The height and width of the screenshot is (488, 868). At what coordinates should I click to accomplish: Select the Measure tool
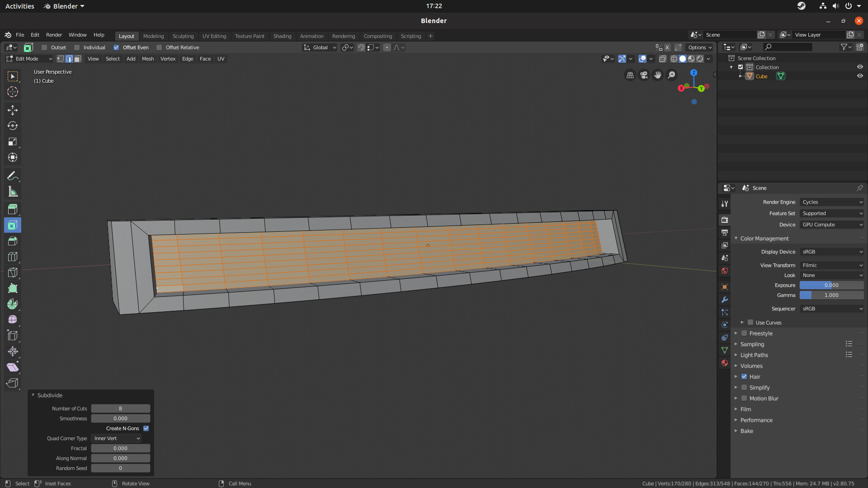[13, 192]
